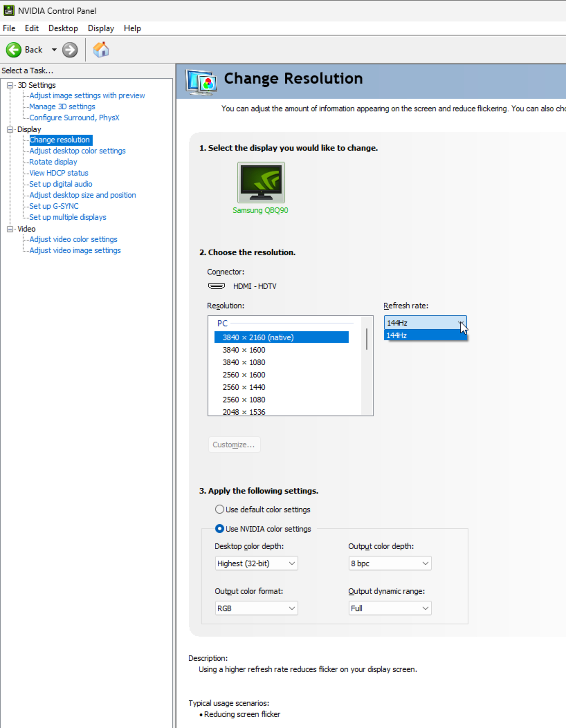Select Use default color settings

coord(219,509)
